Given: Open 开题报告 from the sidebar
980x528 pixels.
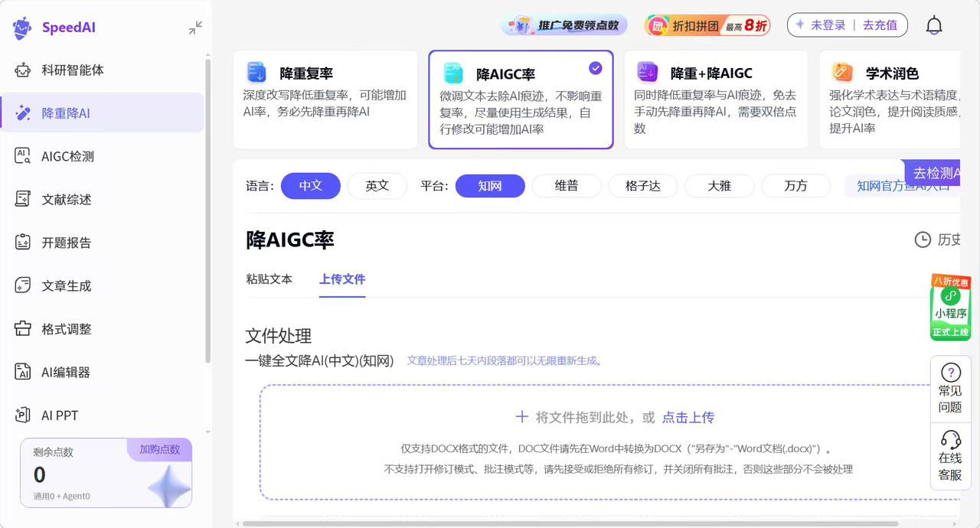Looking at the screenshot, I should (102, 243).
